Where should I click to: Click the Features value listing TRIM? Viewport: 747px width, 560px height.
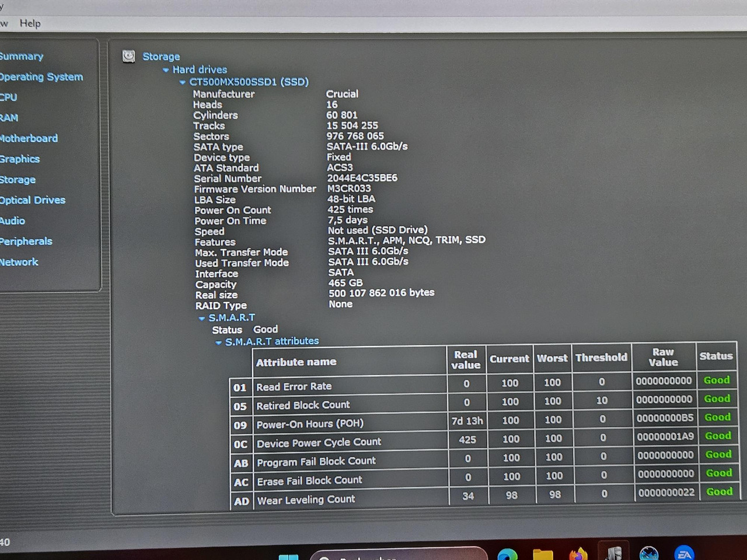coord(406,240)
